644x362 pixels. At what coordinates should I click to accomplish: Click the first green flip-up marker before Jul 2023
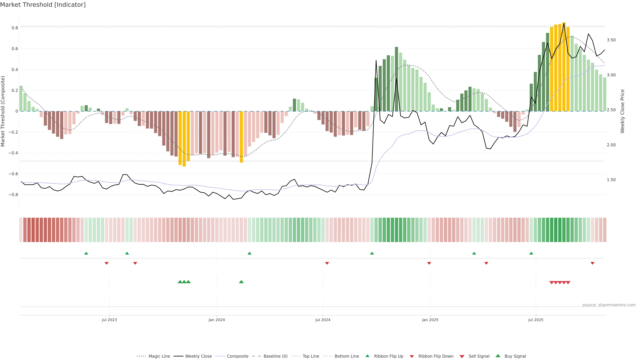tap(86, 253)
